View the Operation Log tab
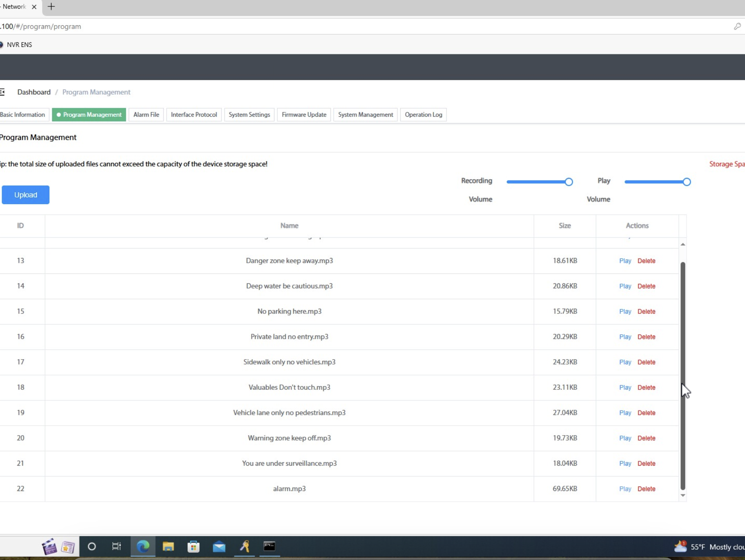Screen dimensions: 745x560 click(x=424, y=115)
